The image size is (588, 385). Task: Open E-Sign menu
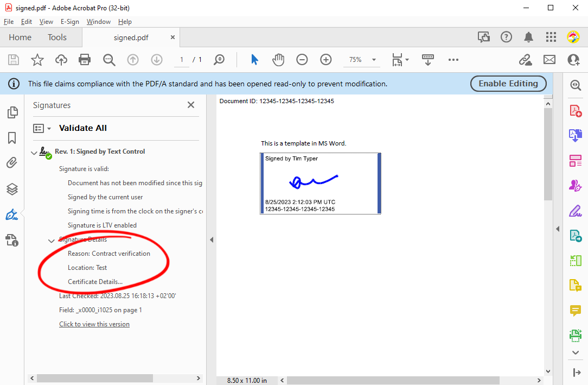click(x=70, y=22)
